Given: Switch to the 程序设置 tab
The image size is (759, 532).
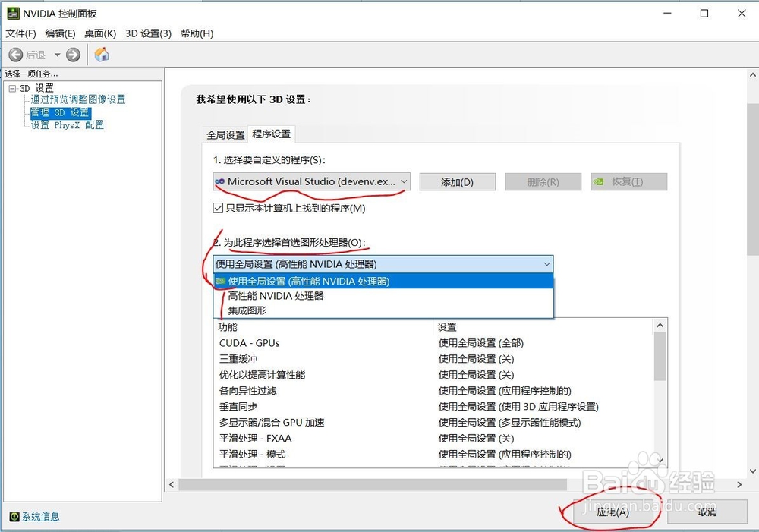Looking at the screenshot, I should (271, 134).
